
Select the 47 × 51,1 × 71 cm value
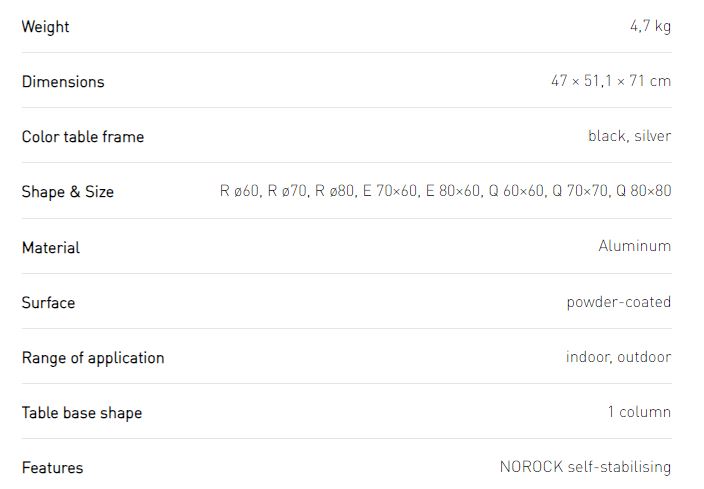[x=611, y=81]
